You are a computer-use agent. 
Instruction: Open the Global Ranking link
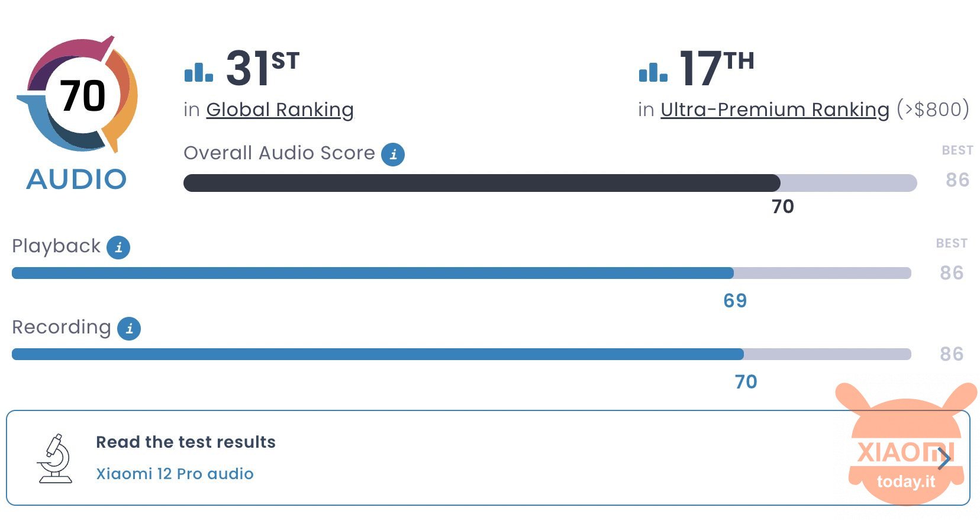tap(280, 110)
